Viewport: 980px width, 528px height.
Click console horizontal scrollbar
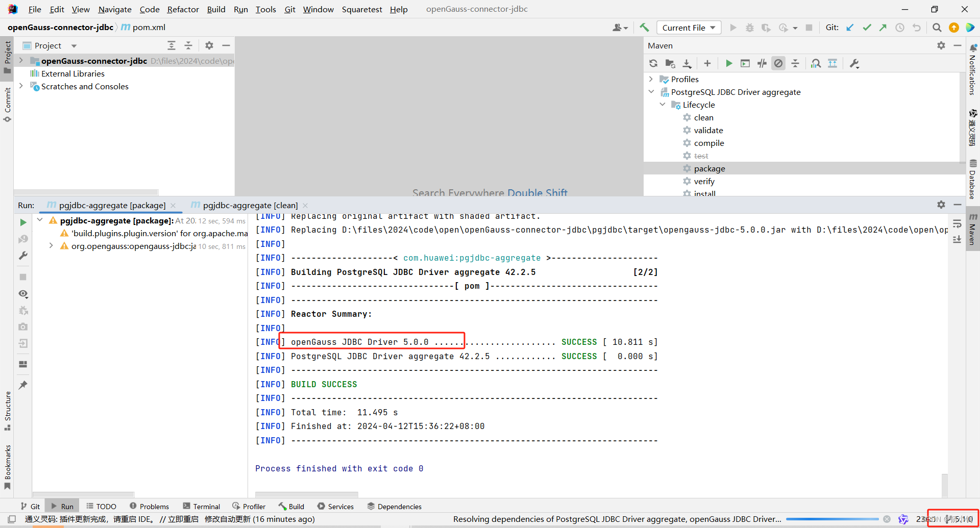pos(306,494)
